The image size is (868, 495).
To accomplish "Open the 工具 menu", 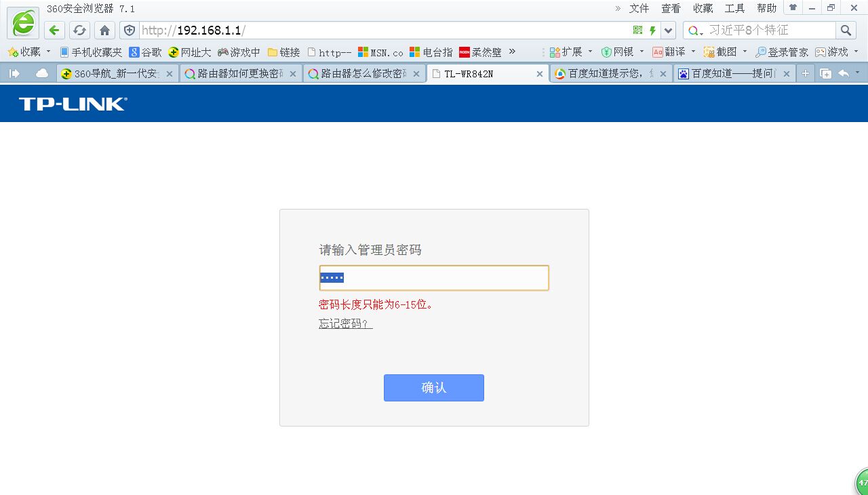I will [x=734, y=8].
